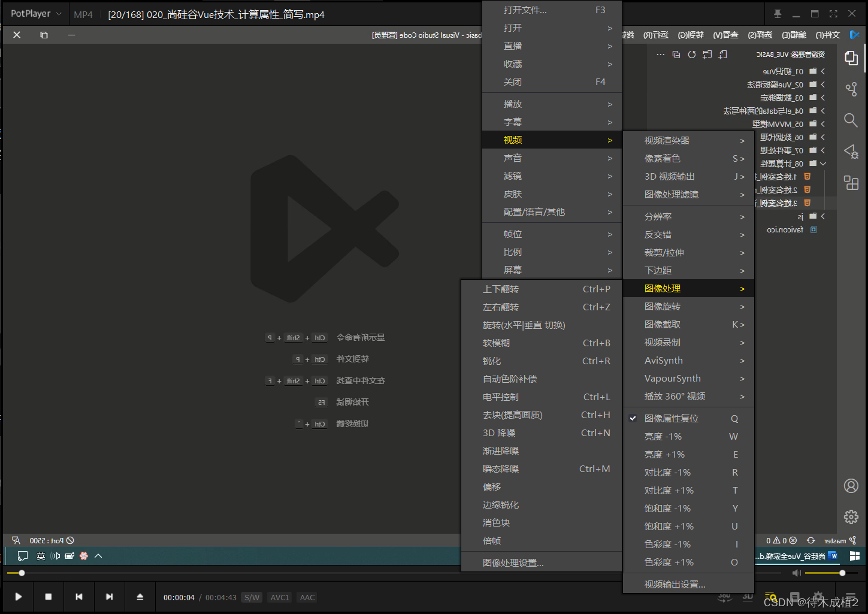Click 对比度 -1% to lower contrast
The height and width of the screenshot is (614, 868).
point(688,473)
